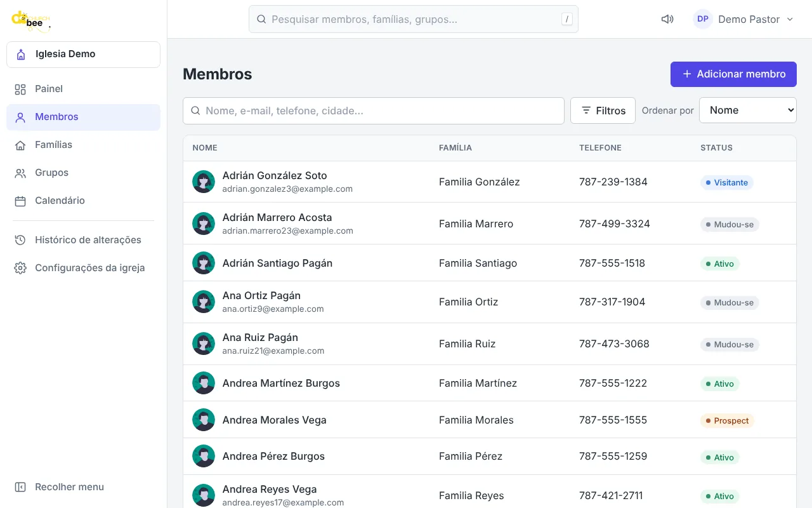The width and height of the screenshot is (812, 508).
Task: Collapse sidebar with Recolher menu
Action: 83,487
